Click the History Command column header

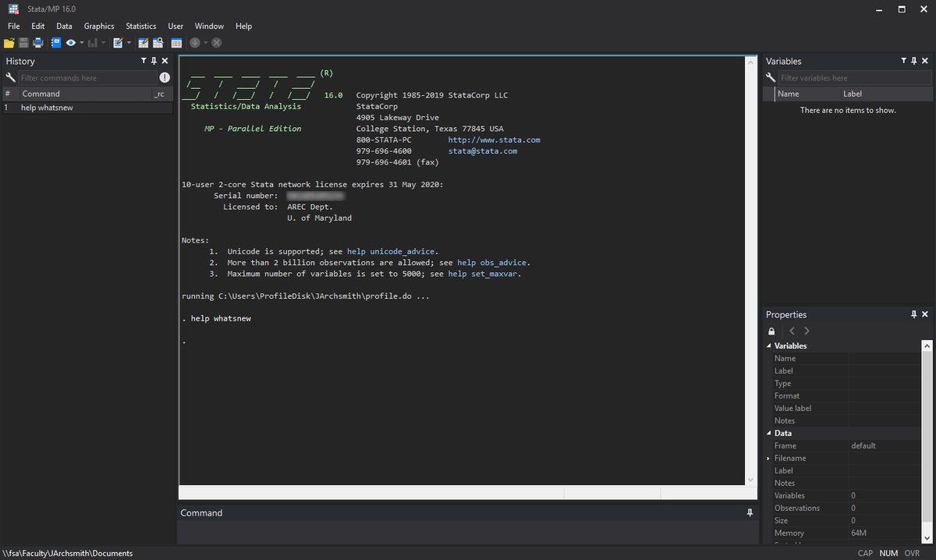[x=84, y=94]
